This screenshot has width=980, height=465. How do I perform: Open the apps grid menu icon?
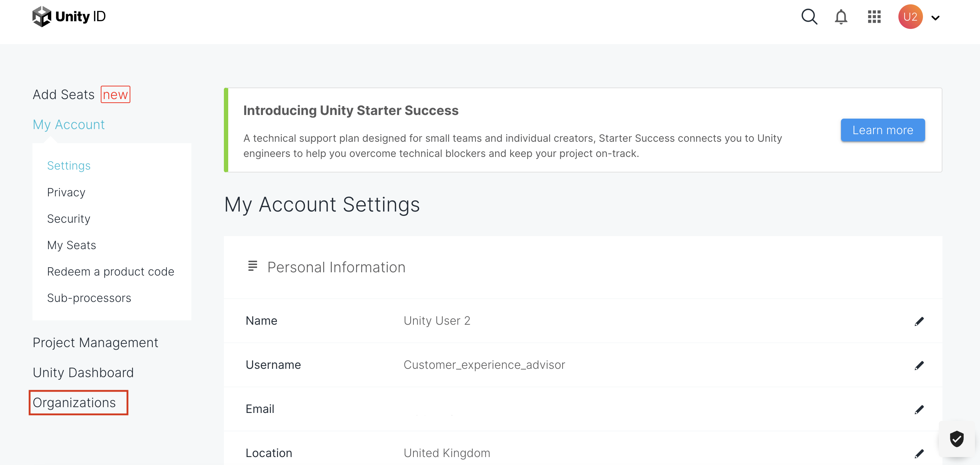click(874, 17)
